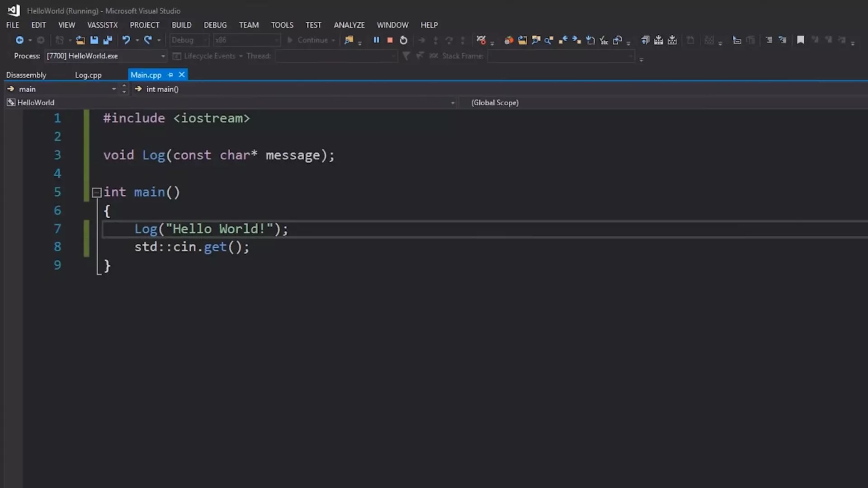Open the Process dropdown showing HelloWorld.exe

click(162, 56)
